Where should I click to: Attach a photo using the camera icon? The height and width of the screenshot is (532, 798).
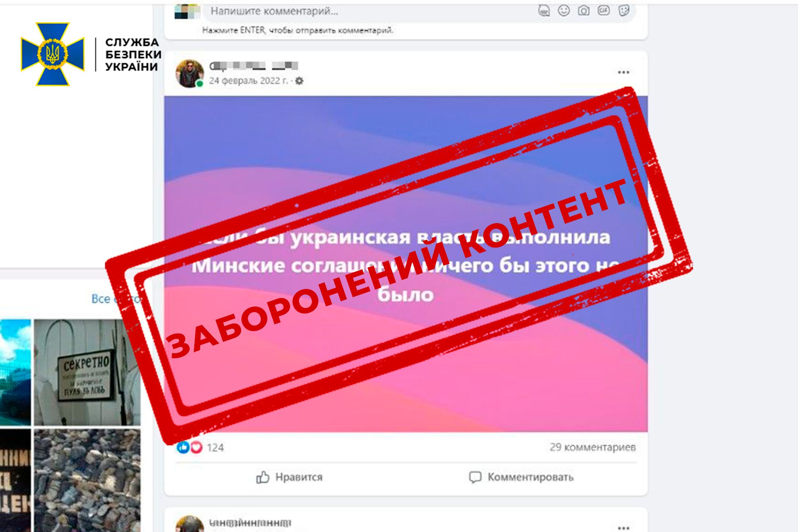coord(583,11)
